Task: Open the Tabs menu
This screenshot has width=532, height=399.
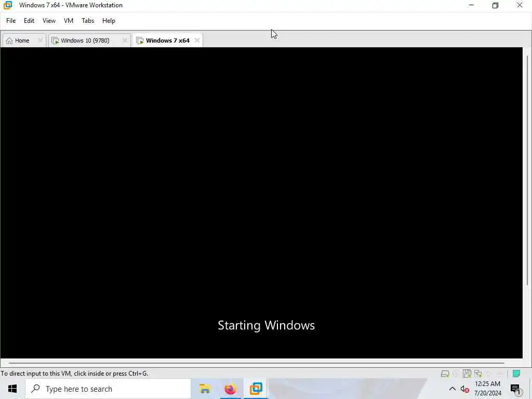Action: (88, 21)
